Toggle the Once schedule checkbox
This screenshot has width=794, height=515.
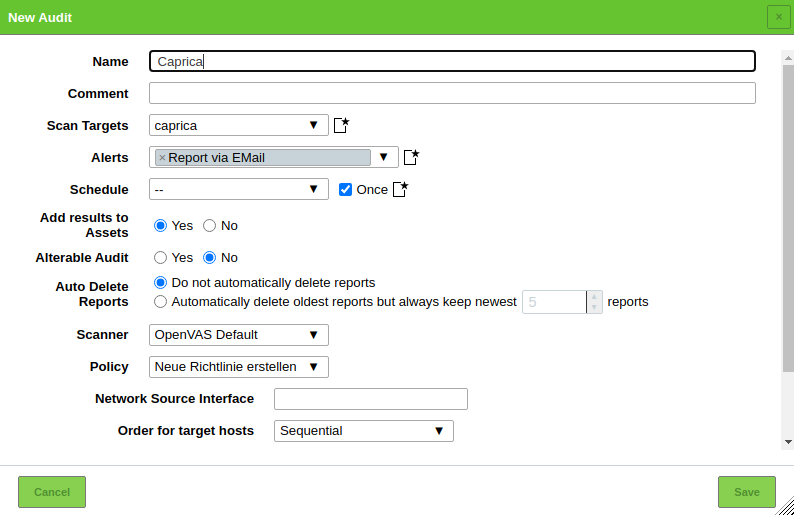click(x=346, y=189)
